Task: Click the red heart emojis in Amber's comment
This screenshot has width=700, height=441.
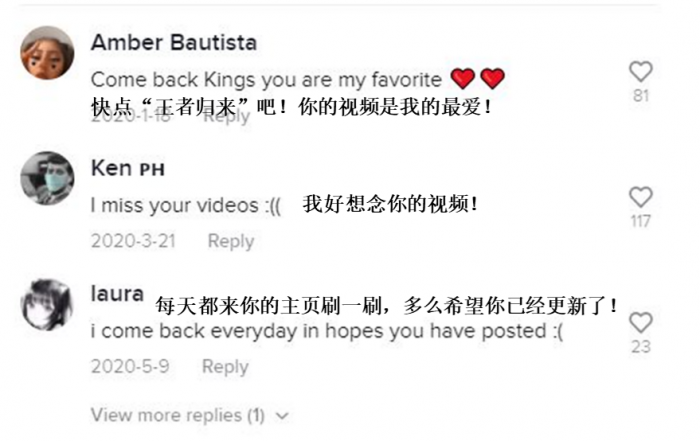Action: 478,79
